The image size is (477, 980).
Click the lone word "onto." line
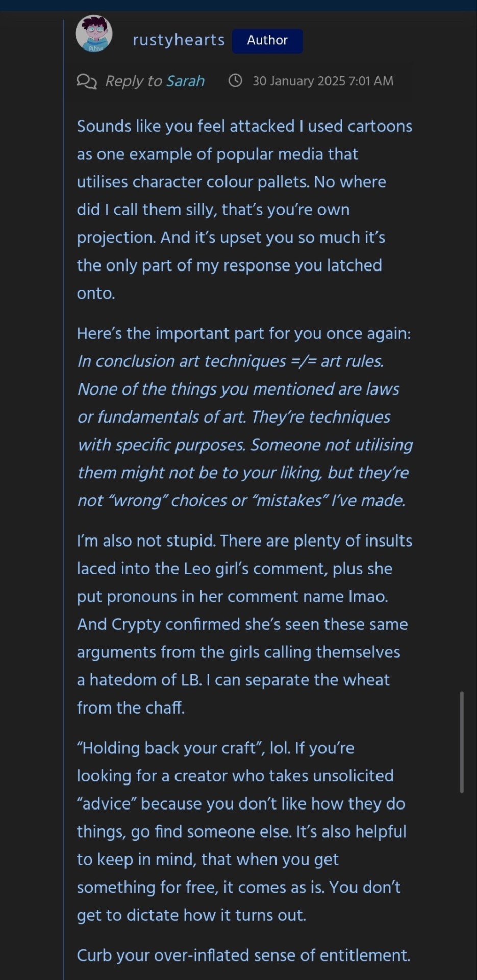click(96, 293)
